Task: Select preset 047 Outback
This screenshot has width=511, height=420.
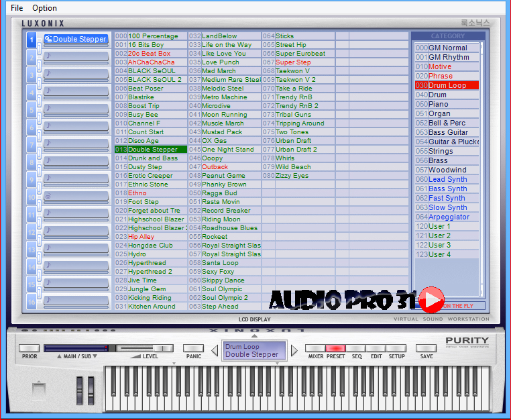Action: pyautogui.click(x=225, y=167)
